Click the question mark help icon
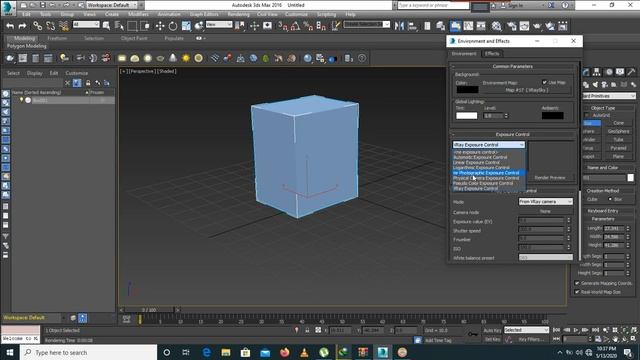The image size is (640, 360). click(362, 58)
